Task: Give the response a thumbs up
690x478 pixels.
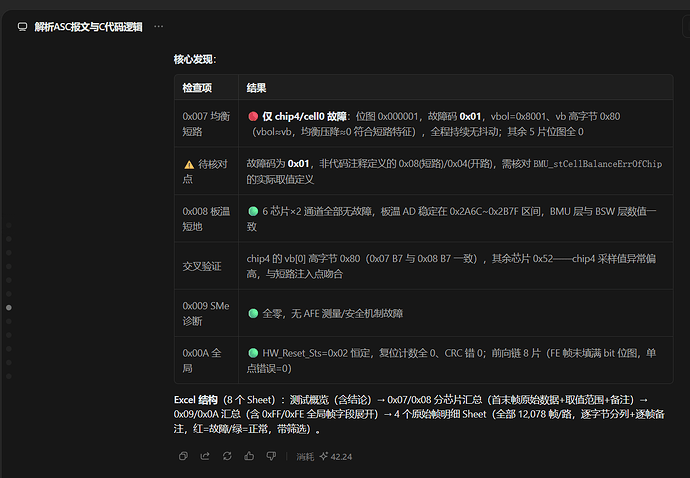Action: pyautogui.click(x=249, y=456)
